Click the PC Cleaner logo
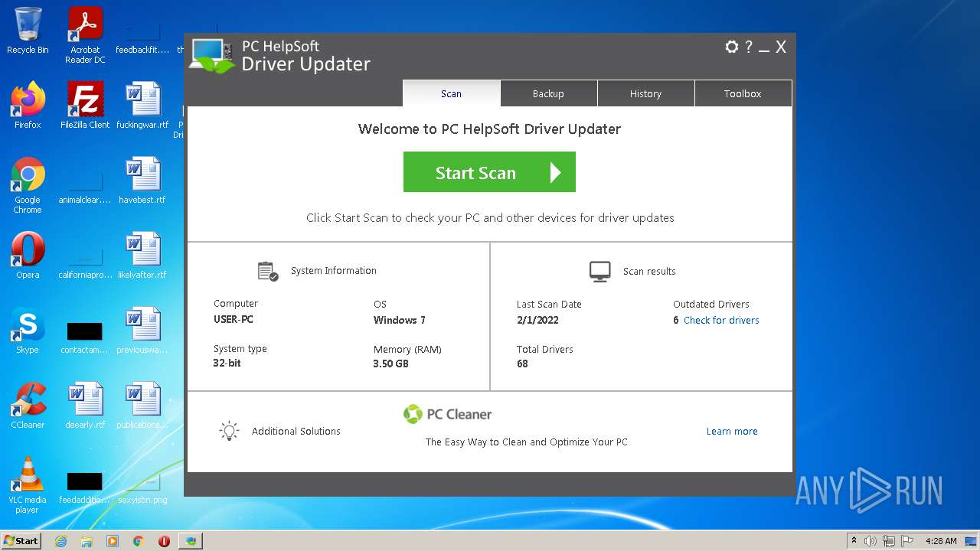The width and height of the screenshot is (980, 551). point(448,414)
